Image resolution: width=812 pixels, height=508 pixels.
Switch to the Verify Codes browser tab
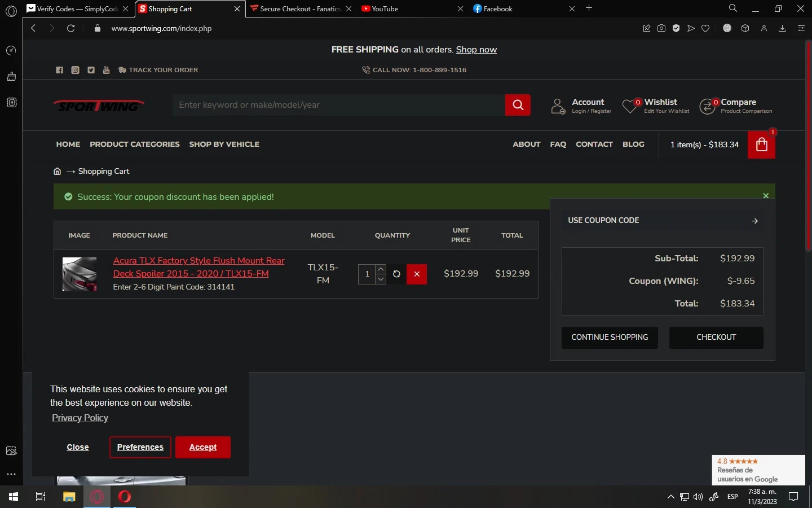tap(77, 8)
